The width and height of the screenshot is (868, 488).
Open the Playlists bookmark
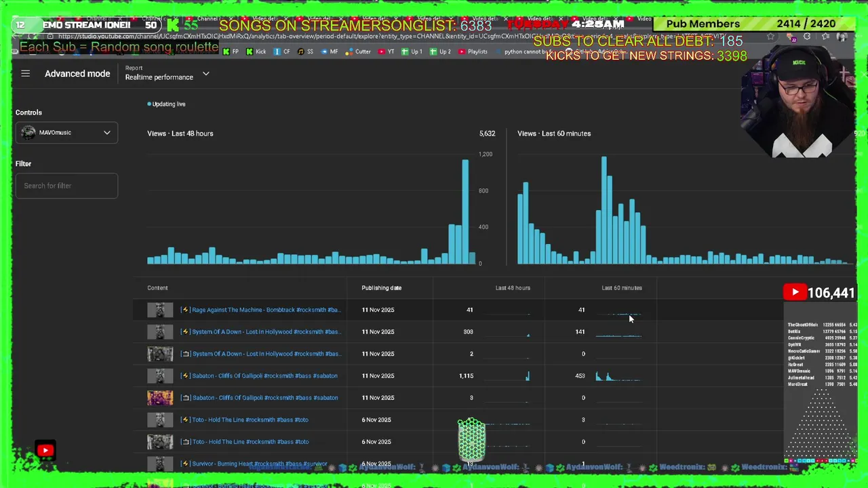[x=473, y=52]
